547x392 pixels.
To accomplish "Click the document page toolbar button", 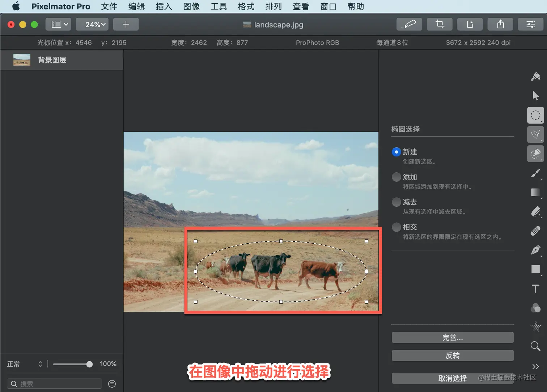I will point(470,24).
